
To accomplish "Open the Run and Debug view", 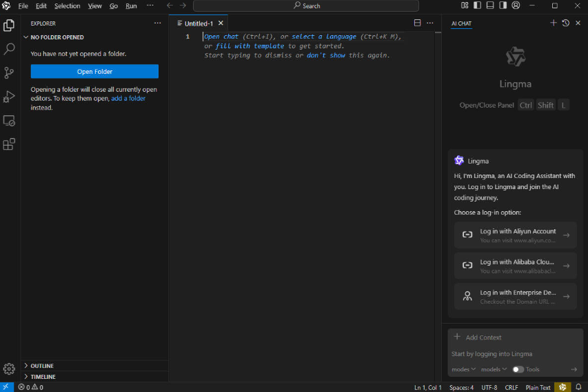I will [x=9, y=97].
